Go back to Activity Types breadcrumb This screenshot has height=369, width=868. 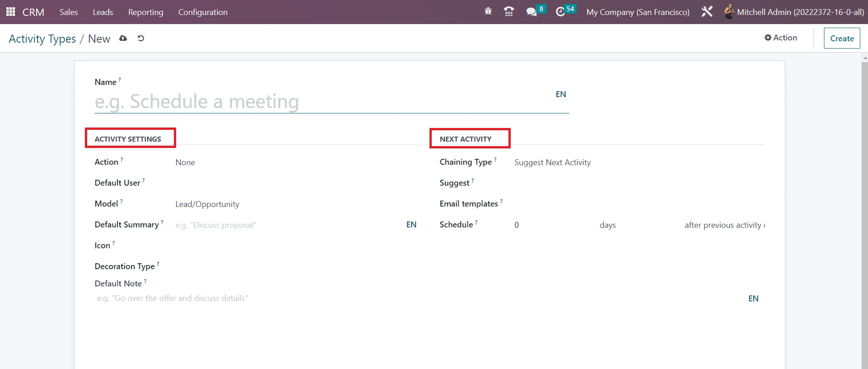(42, 39)
